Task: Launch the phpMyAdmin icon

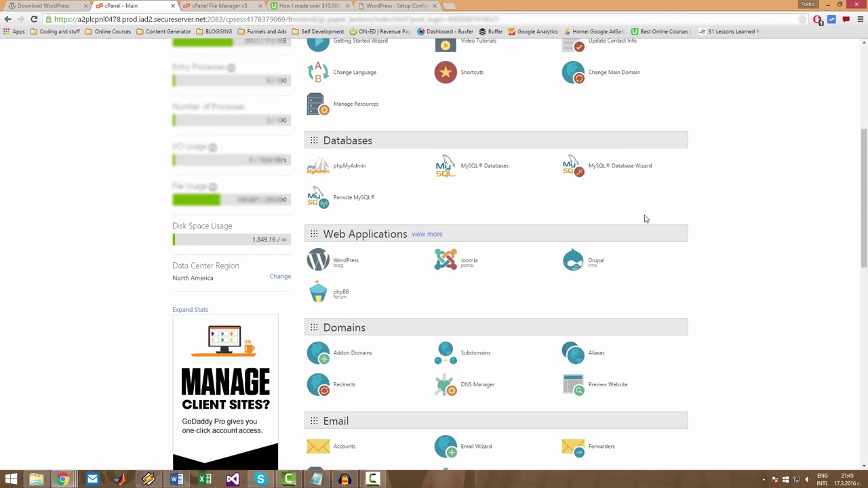Action: pyautogui.click(x=318, y=165)
